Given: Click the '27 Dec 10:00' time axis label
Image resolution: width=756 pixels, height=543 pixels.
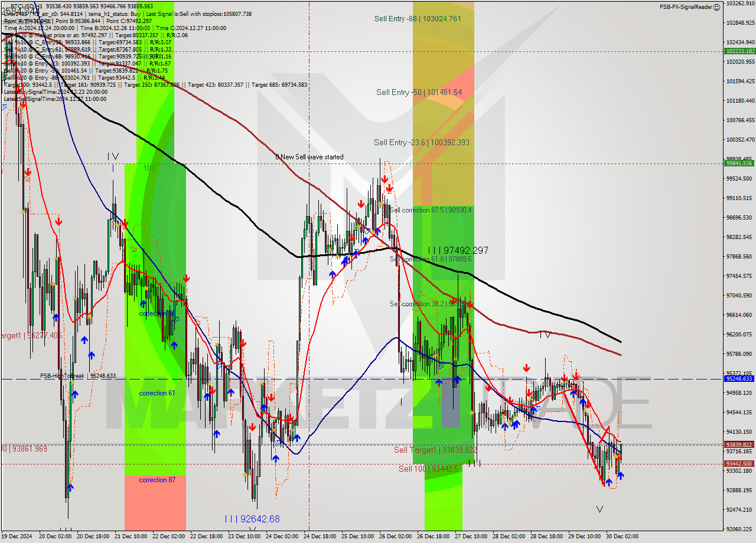Looking at the screenshot, I should click(x=471, y=537).
